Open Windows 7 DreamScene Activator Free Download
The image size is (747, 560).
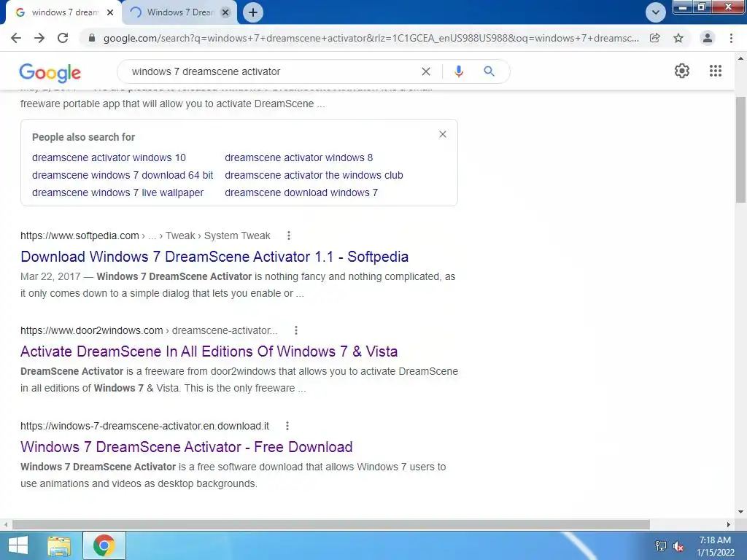(x=186, y=447)
